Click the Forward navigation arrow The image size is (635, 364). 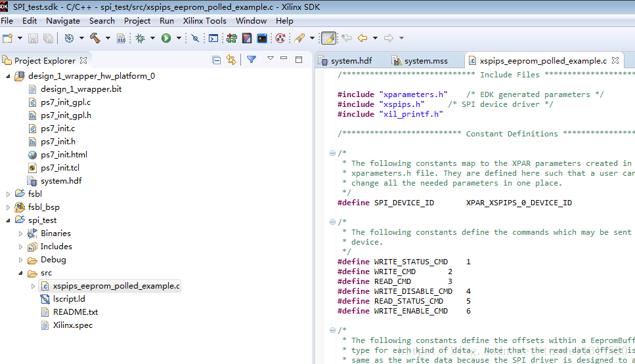tap(389, 38)
